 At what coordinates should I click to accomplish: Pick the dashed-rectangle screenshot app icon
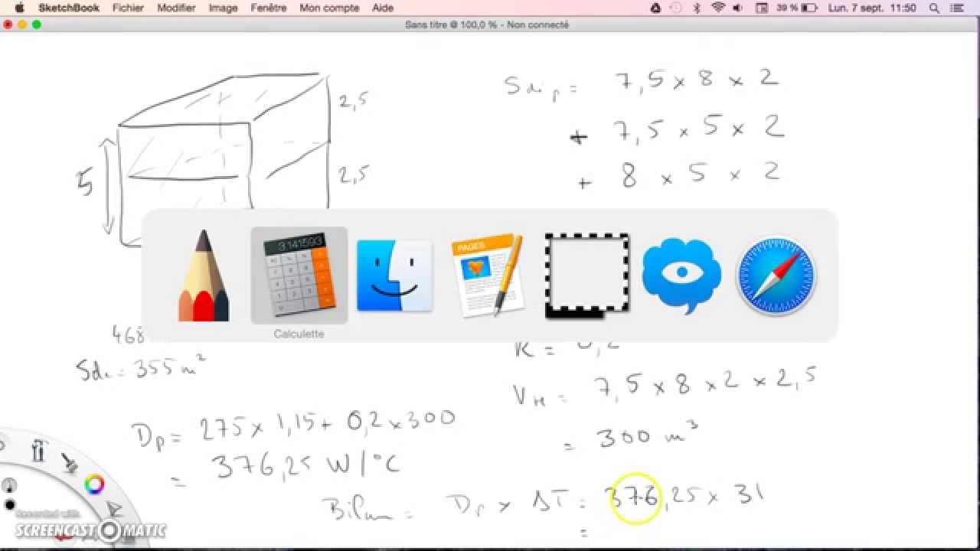pos(587,275)
